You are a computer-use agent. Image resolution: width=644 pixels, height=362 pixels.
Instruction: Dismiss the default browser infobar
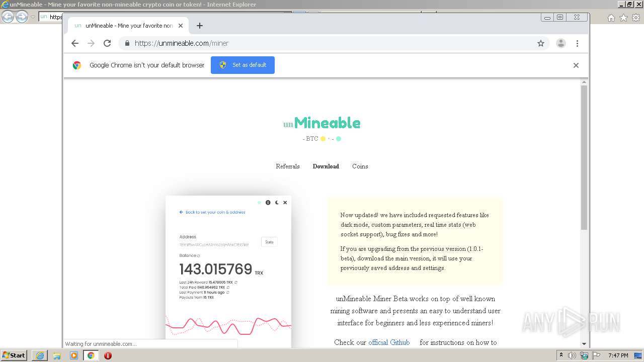(x=576, y=65)
